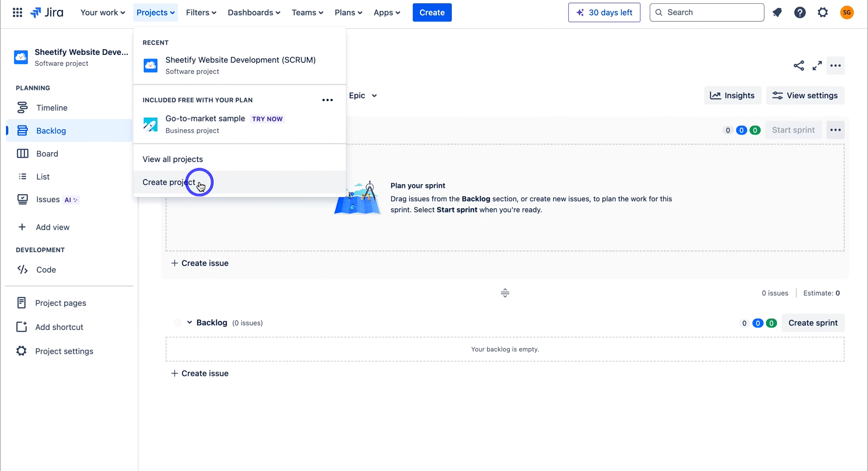Viewport: 868px width, 471px height.
Task: Click the TRY NOW badge
Action: [x=267, y=119]
